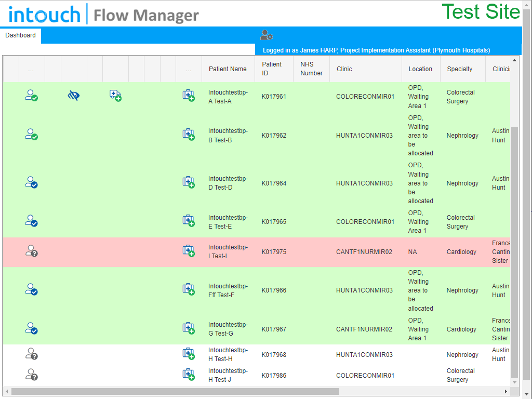Click the table's scroll-down arrow

click(514, 382)
